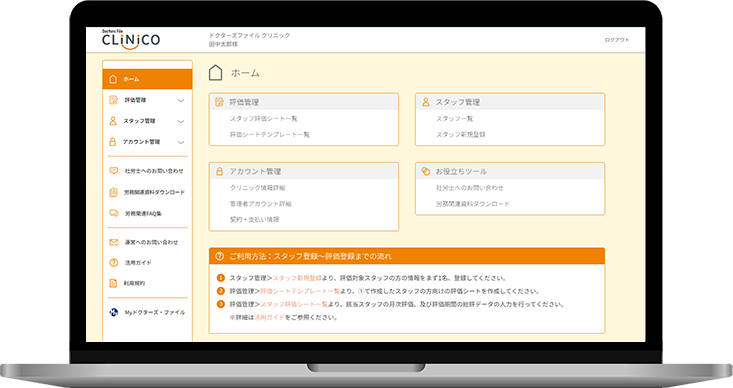Click the orange スタッフ新規登録 link in step 1

pyautogui.click(x=297, y=278)
